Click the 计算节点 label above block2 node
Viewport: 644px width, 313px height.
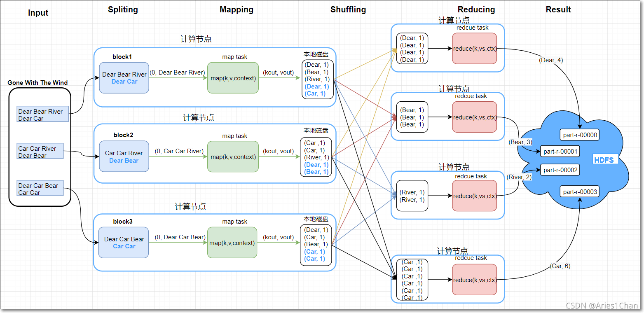tap(199, 117)
